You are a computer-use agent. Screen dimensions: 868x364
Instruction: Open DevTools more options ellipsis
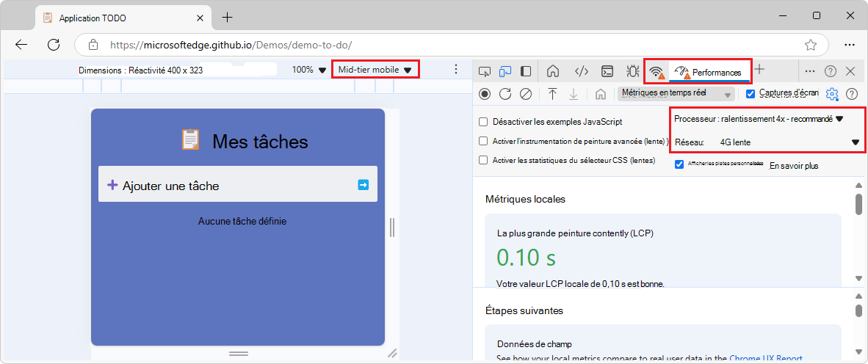point(810,70)
